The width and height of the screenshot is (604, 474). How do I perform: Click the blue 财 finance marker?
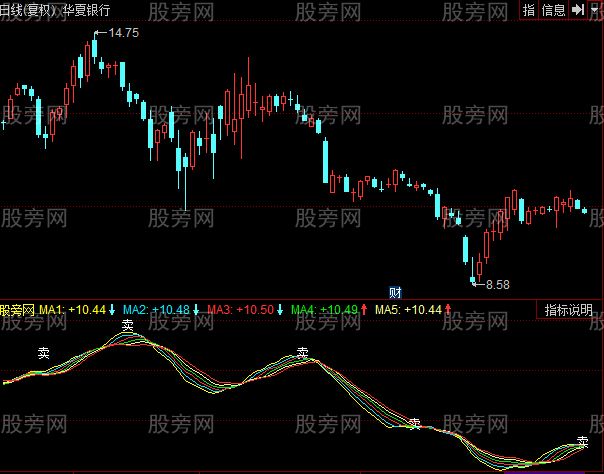(395, 292)
